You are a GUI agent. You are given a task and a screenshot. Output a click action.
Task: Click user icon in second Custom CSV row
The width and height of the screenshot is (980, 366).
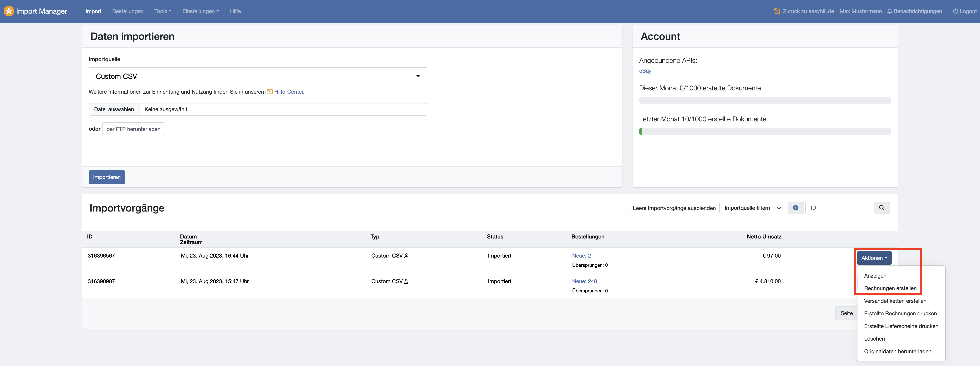(406, 281)
